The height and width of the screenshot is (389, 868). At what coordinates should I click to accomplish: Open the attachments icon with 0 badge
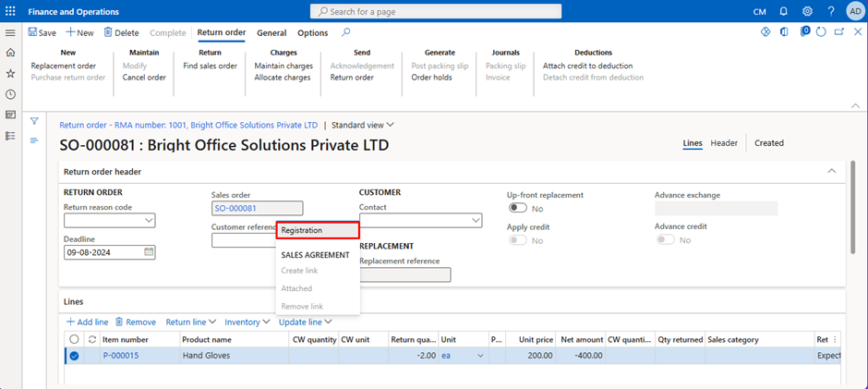805,31
